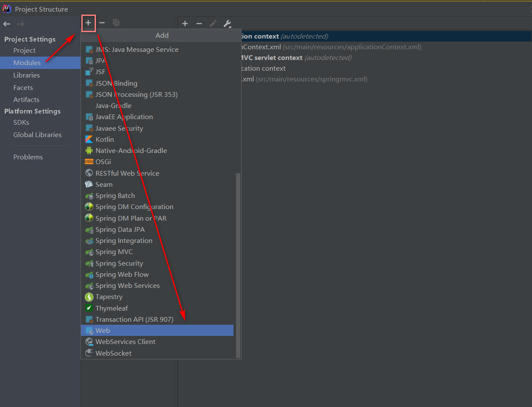Choose WebSocket from the Add list
This screenshot has width=532, height=407.
(x=158, y=353)
